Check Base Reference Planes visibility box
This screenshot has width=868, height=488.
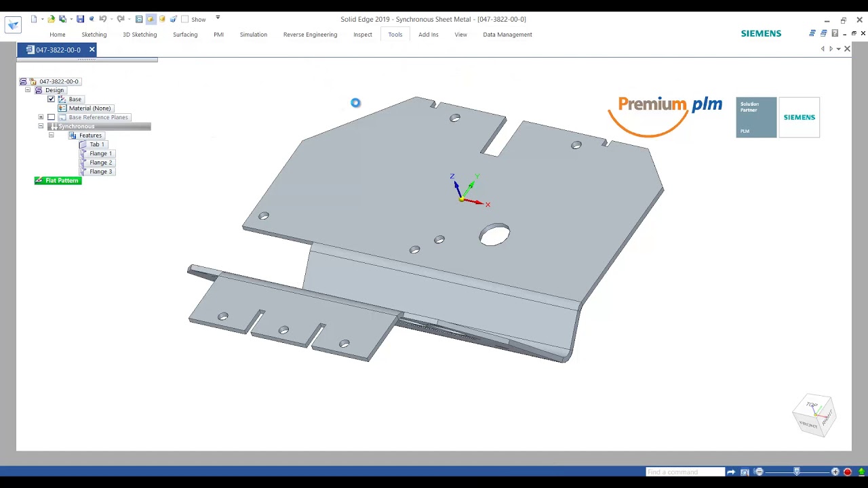[x=51, y=117]
